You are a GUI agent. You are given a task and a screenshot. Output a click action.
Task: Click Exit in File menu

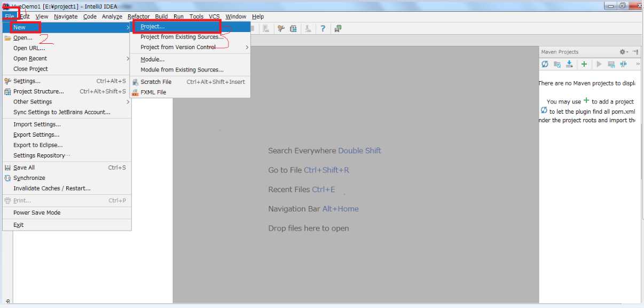click(x=67, y=225)
